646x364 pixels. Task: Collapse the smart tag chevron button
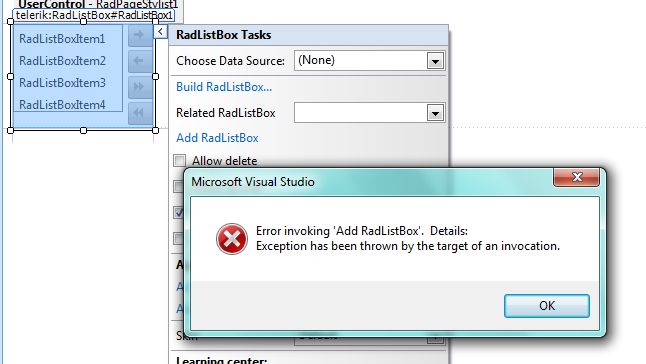[160, 31]
